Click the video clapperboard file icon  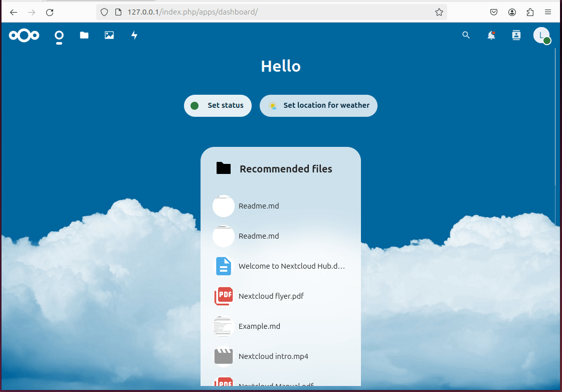coord(224,356)
